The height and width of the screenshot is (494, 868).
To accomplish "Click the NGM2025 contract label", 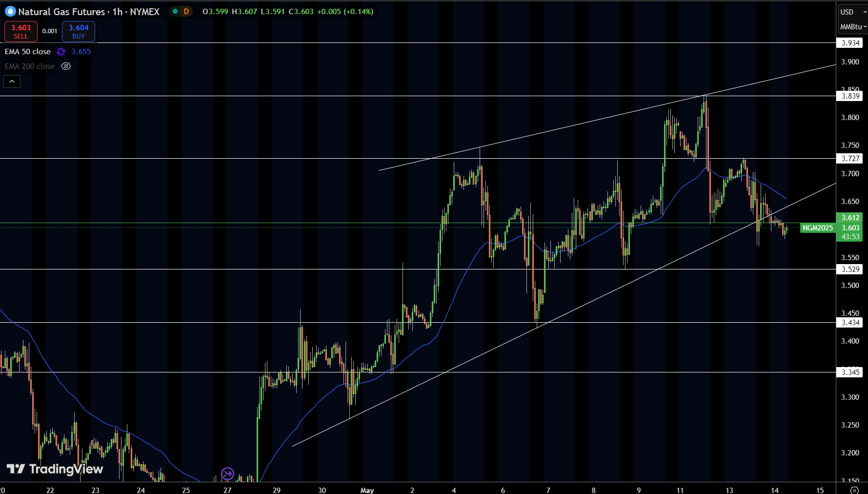I will coord(818,228).
